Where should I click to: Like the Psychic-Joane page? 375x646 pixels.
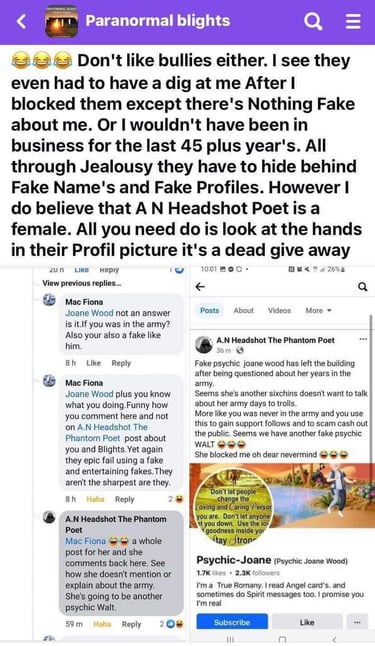(307, 622)
